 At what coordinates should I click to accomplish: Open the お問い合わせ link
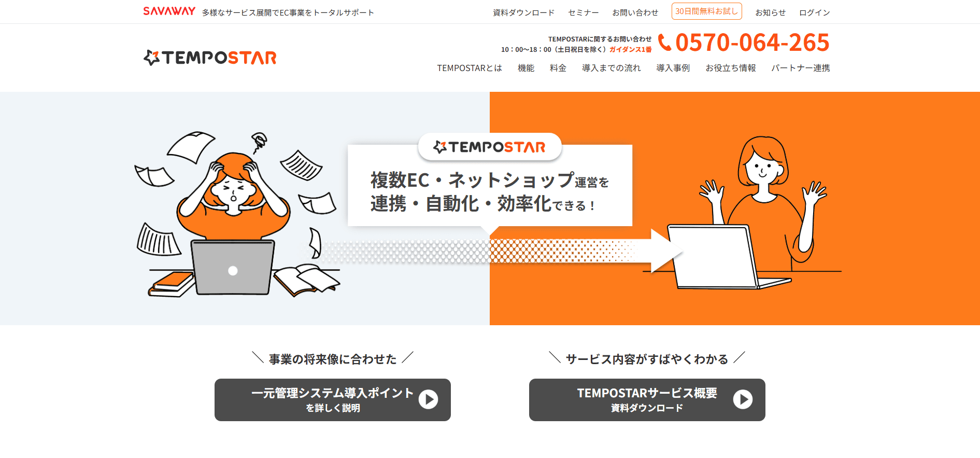(635, 12)
